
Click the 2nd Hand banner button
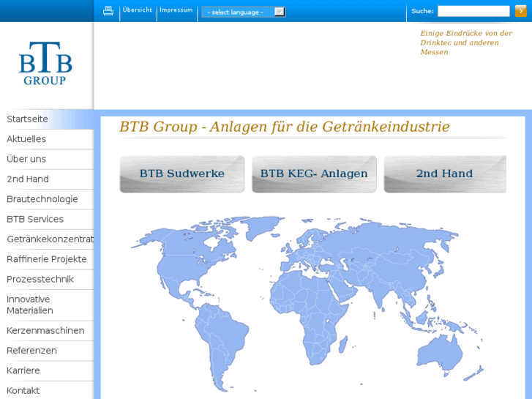(445, 174)
